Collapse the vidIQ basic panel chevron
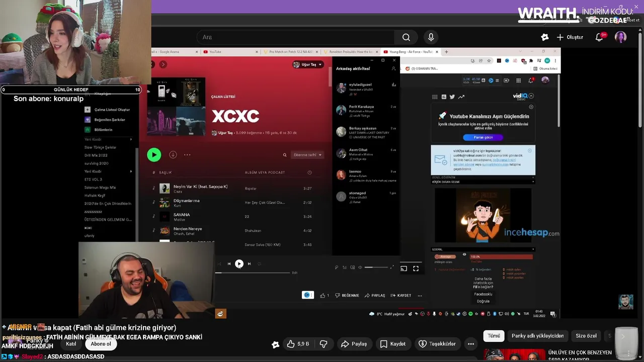Screen dimensions: 644x362 click(531, 96)
